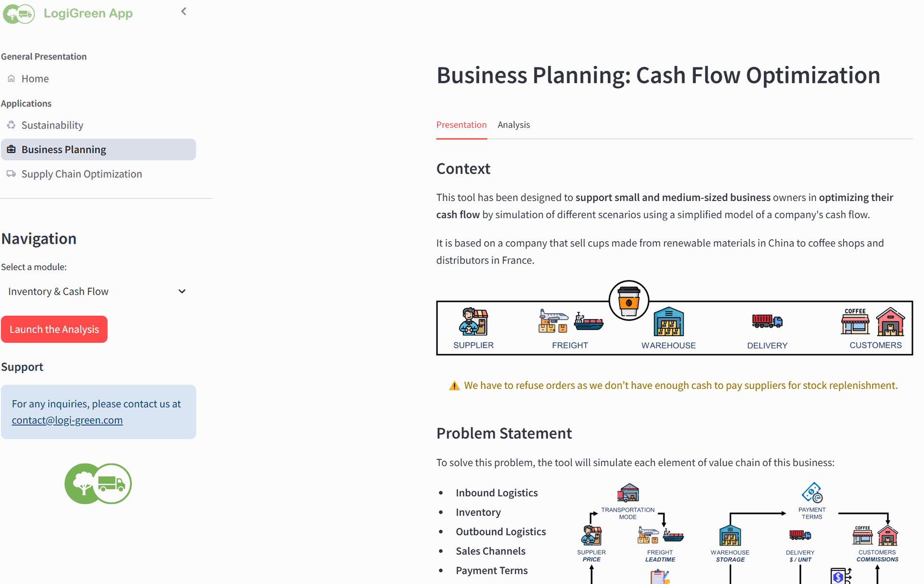924x584 pixels.
Task: Click the Supplier icon in the banner
Action: (473, 321)
